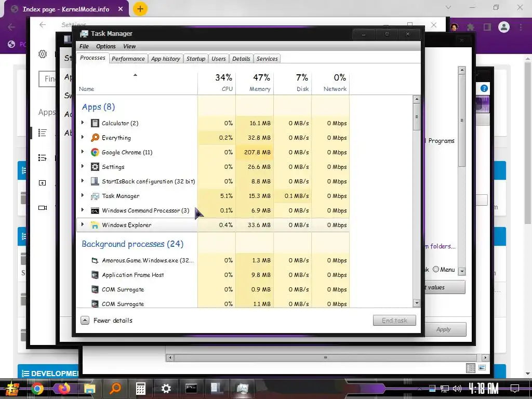Click the Settings window back arrow
Screen dimensions: 532x399
click(x=43, y=25)
